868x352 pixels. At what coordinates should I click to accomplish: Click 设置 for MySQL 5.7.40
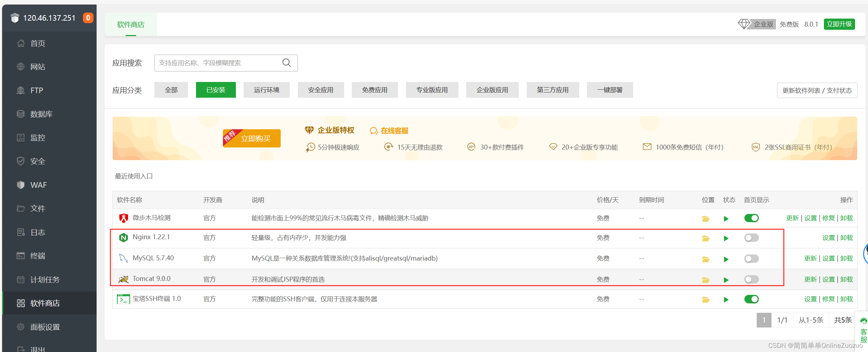pos(828,258)
